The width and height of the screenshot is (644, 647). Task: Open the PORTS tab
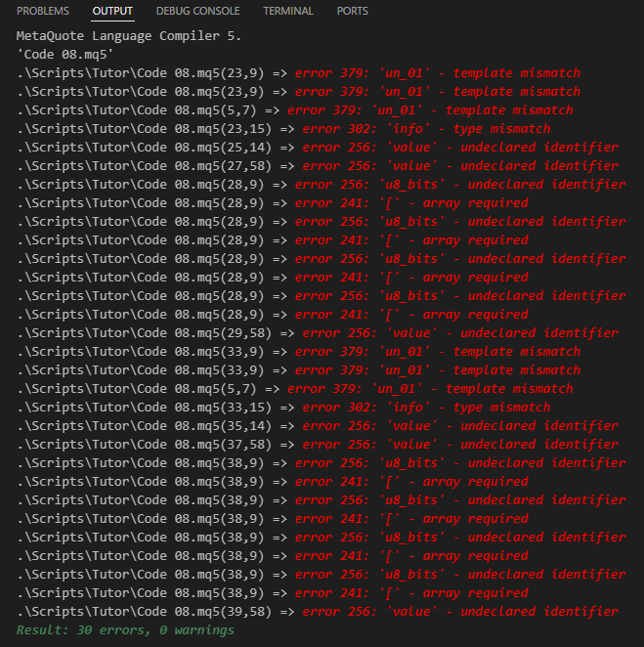[x=353, y=11]
